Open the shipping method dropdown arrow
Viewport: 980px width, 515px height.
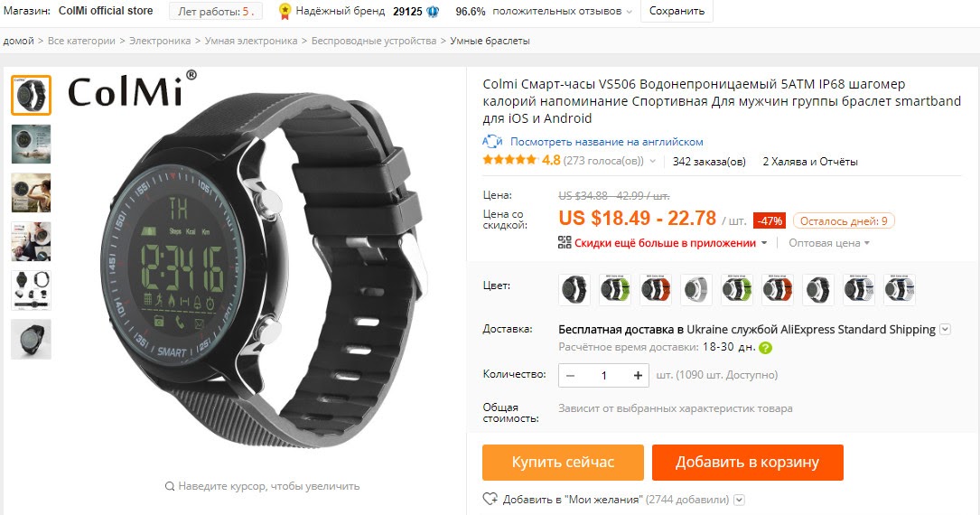point(945,330)
